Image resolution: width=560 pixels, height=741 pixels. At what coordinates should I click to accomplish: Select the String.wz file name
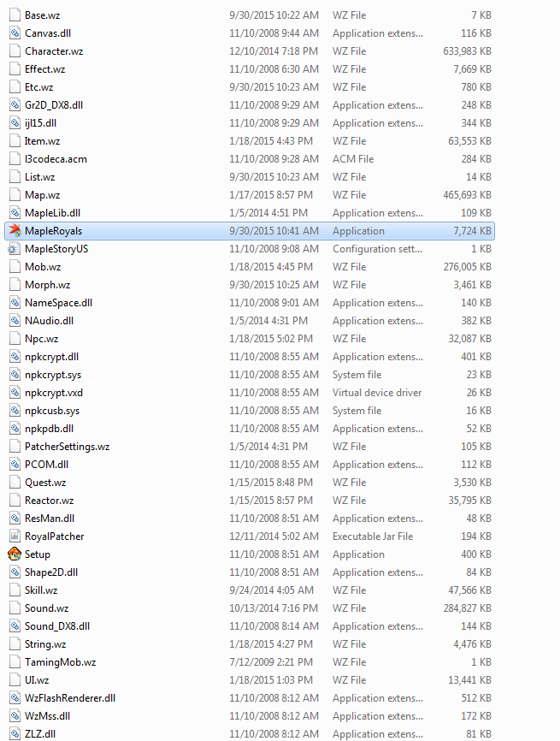(x=45, y=643)
